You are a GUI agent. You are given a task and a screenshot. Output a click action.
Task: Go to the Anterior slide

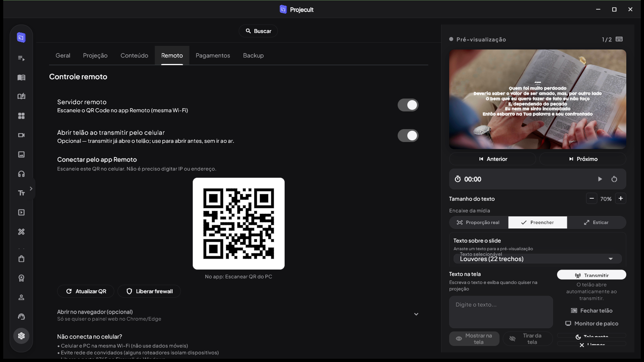coord(493,159)
